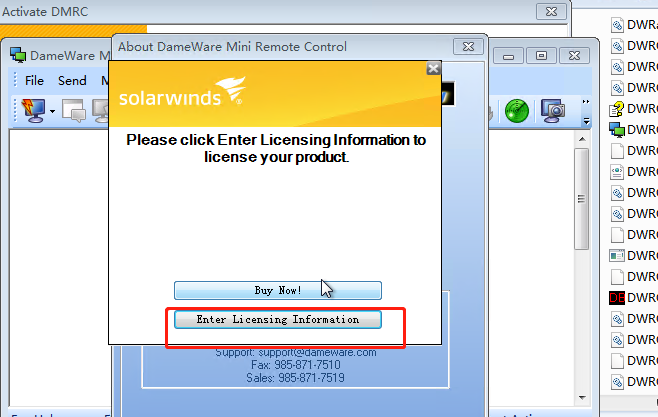Click the DameWare window title bar icon
This screenshot has width=658, height=417.
tap(18, 55)
